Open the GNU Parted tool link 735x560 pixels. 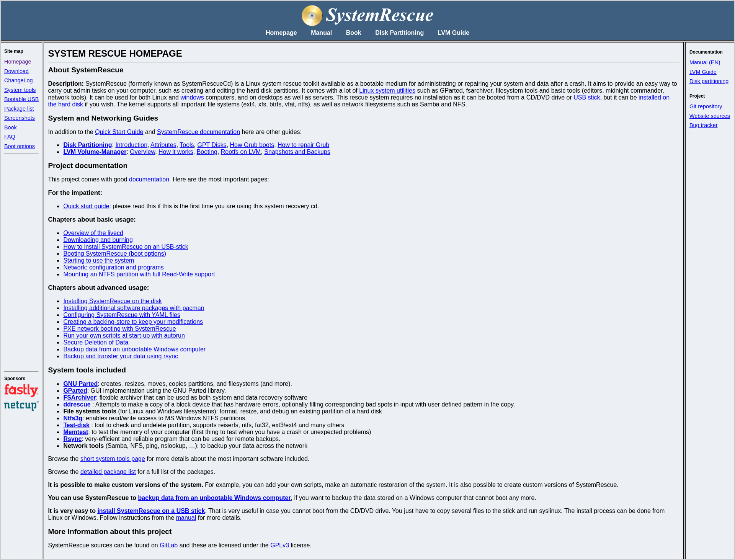[x=80, y=384]
